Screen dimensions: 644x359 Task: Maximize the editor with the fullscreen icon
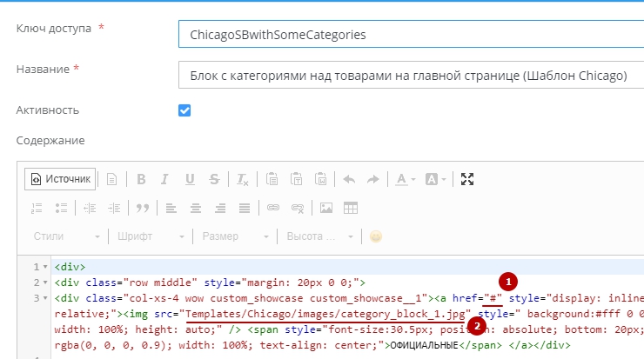[x=467, y=179]
